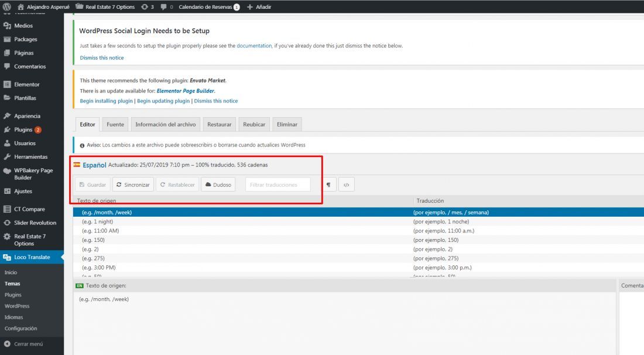644x355 pixels.
Task: Toggle code view button
Action: [346, 185]
